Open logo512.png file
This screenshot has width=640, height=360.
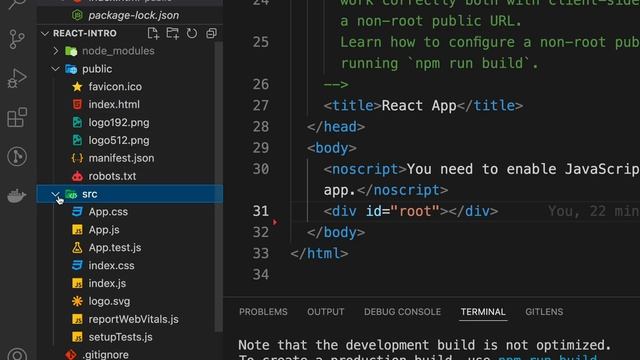tap(119, 140)
